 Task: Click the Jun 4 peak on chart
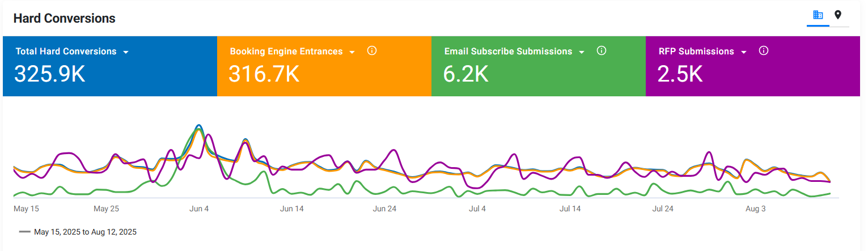pos(198,126)
